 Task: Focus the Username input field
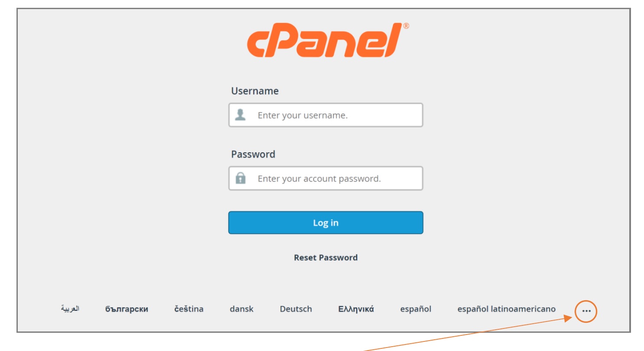326,115
